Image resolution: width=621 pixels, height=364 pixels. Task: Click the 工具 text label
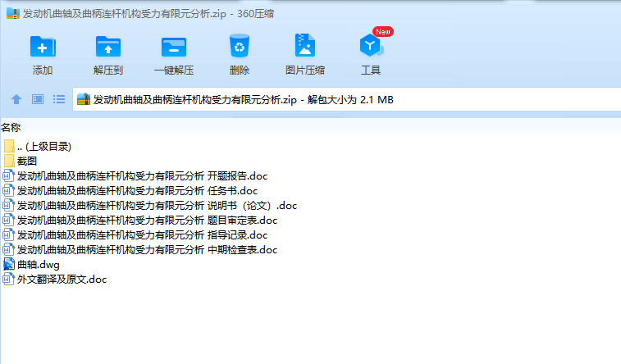371,70
